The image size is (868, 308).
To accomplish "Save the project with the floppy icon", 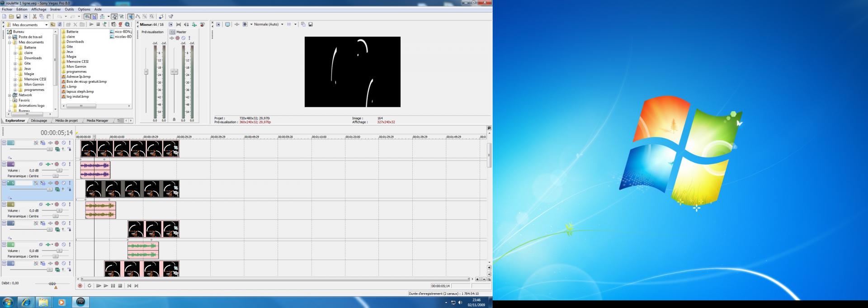I will tap(19, 16).
